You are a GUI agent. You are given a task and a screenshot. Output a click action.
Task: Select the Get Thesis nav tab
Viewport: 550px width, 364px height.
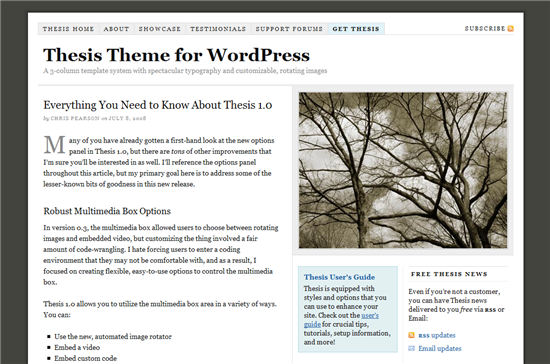pyautogui.click(x=356, y=29)
